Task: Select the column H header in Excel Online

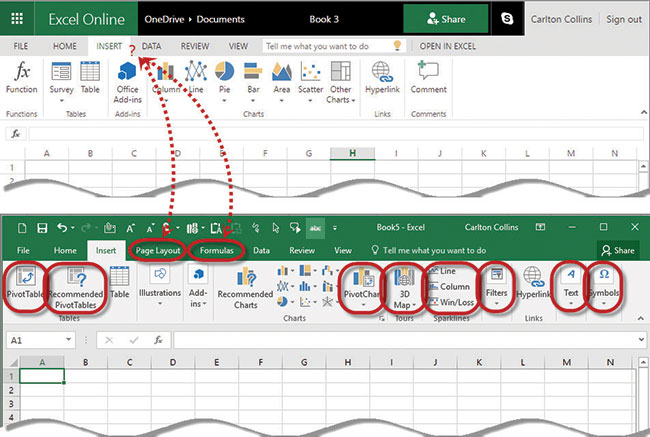Action: point(351,153)
